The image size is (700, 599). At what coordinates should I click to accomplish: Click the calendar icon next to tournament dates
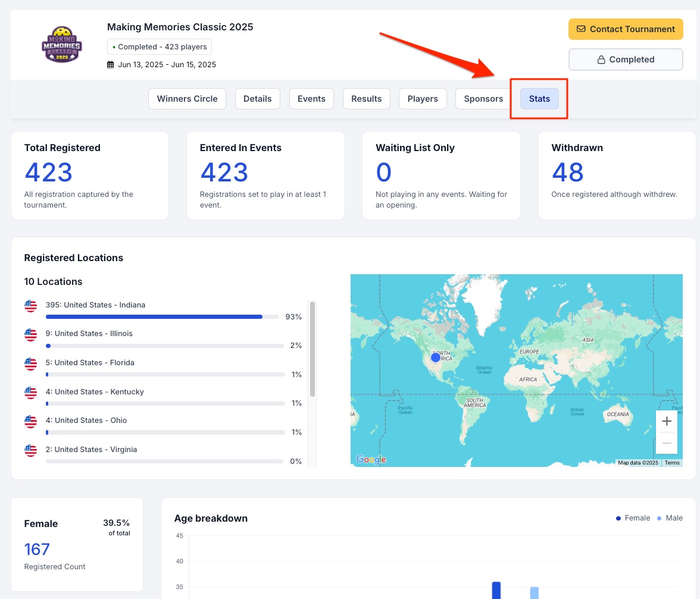click(110, 64)
